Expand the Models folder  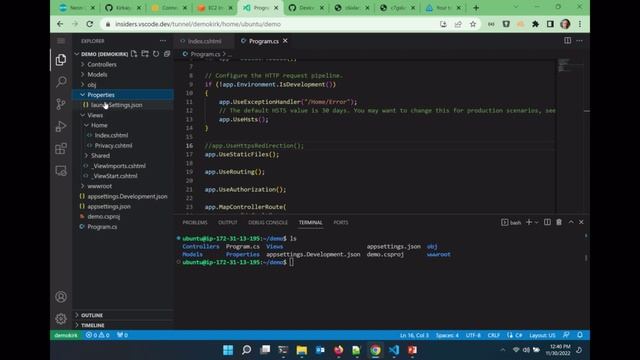[97, 75]
